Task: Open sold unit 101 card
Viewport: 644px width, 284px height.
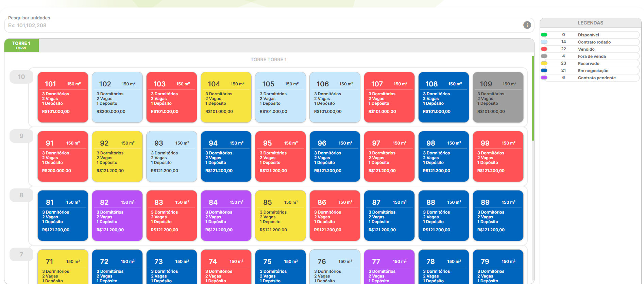Action: [63, 97]
